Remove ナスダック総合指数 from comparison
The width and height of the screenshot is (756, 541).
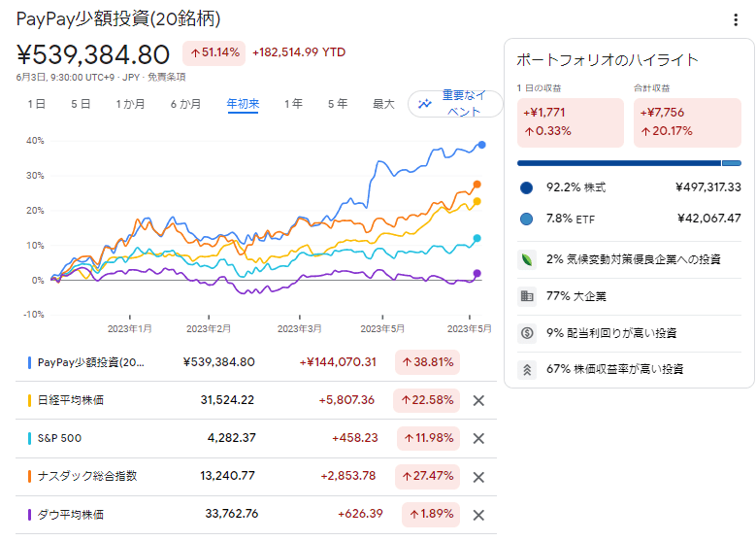click(x=477, y=476)
